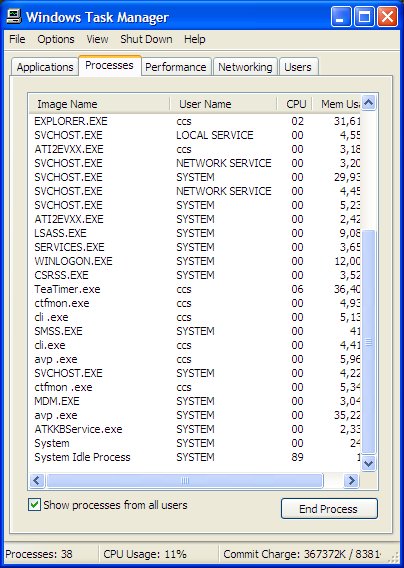Select the ATKKBService.exe process

tap(195, 429)
